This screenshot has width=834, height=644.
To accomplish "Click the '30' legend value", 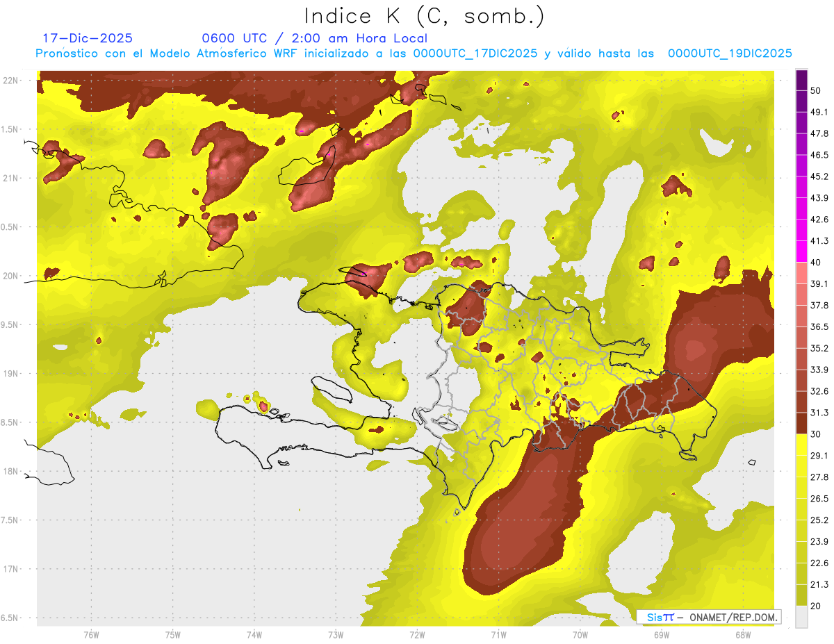I will coord(817,434).
